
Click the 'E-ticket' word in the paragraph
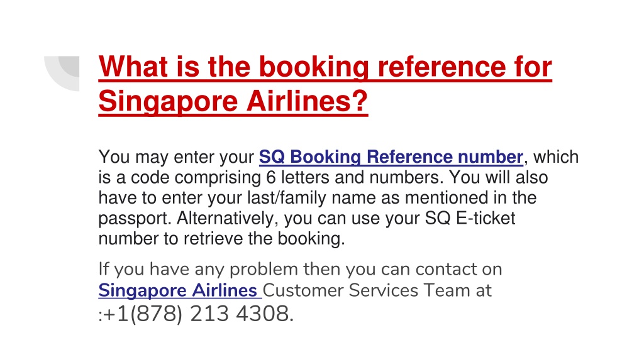(485, 218)
